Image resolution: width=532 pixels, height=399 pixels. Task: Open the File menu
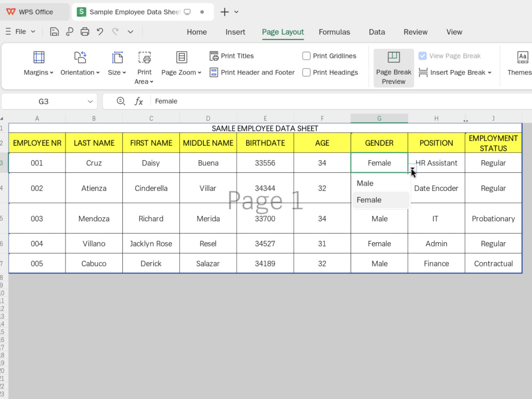point(20,31)
